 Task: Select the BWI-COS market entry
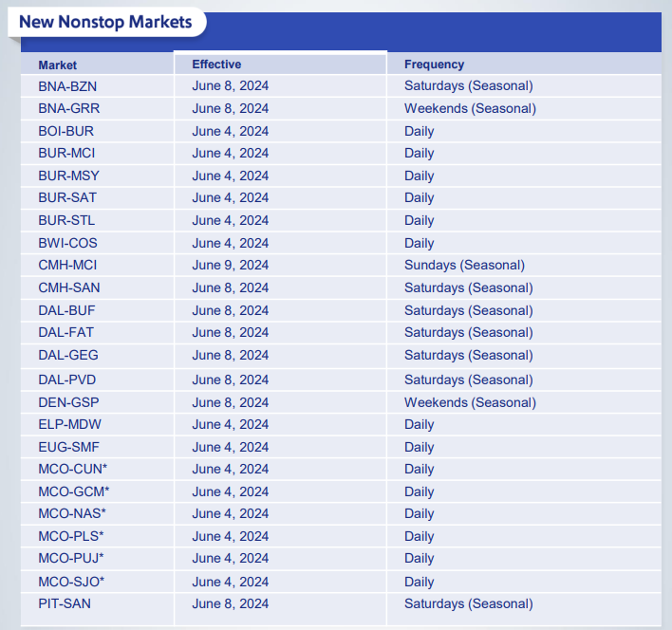(x=67, y=243)
